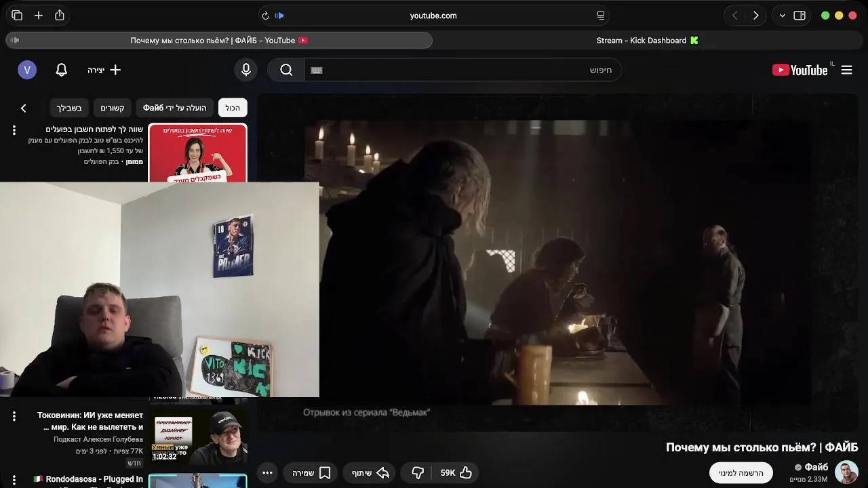Select the בשבילך filter chip

click(69, 108)
